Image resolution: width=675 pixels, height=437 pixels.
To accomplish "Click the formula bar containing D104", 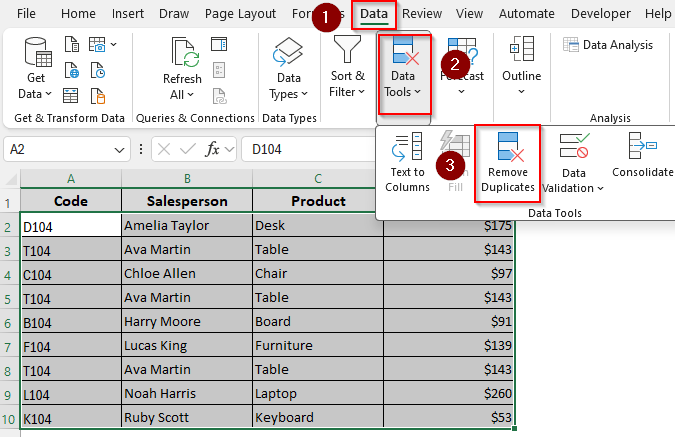I will (x=308, y=149).
